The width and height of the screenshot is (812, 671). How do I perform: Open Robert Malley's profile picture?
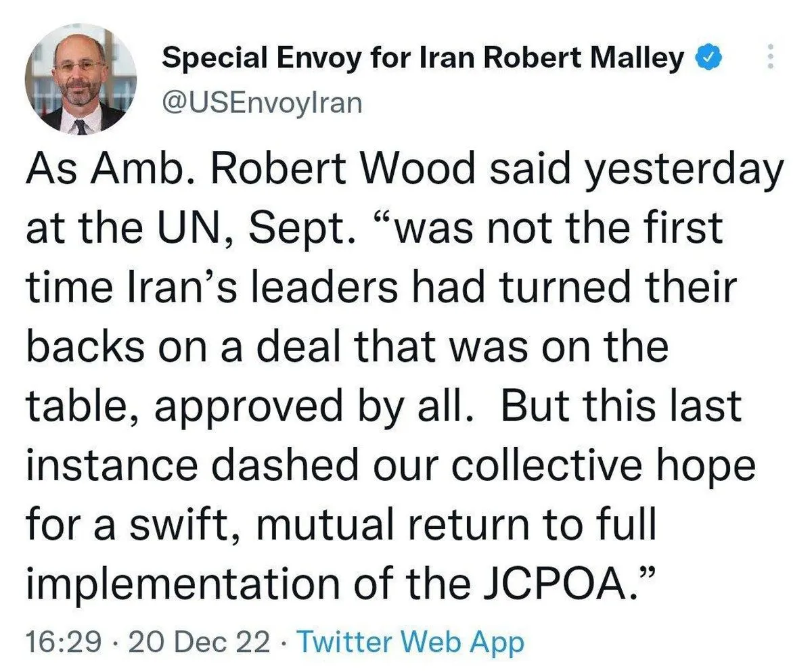[81, 79]
